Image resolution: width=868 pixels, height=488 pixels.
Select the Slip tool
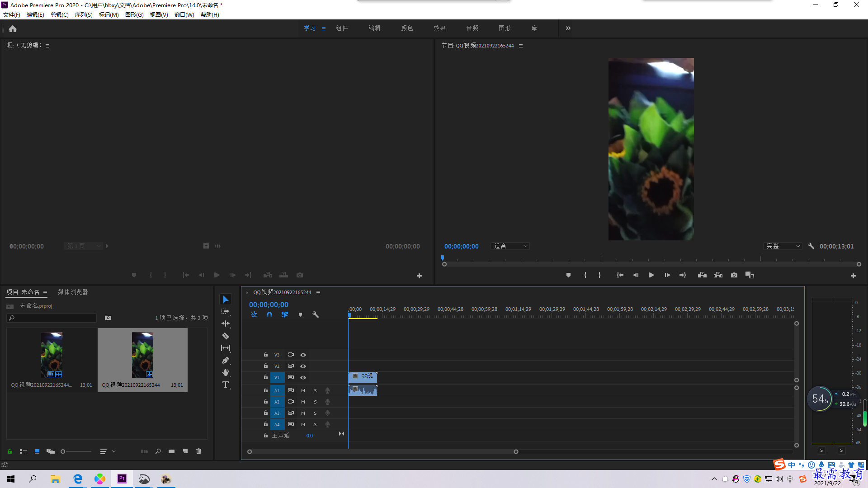click(x=226, y=348)
